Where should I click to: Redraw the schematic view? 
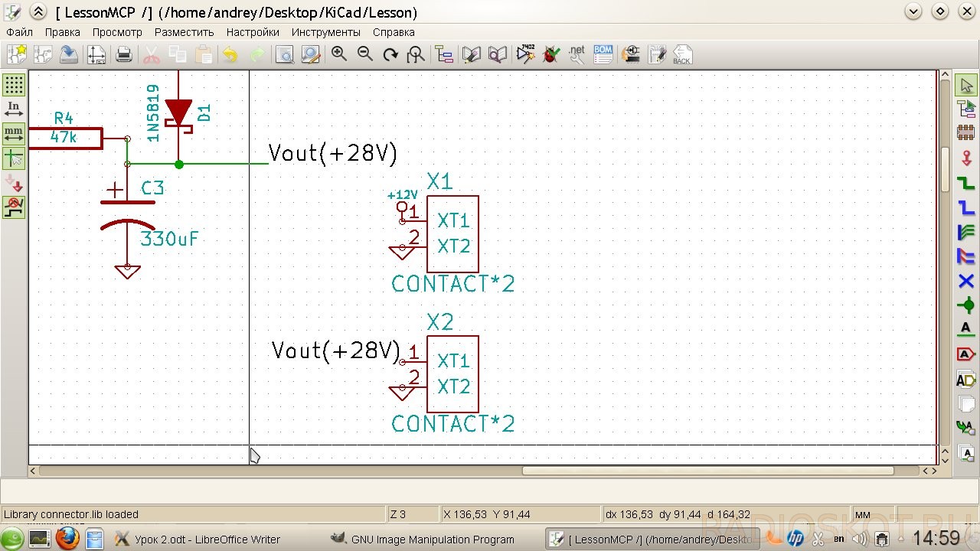click(390, 54)
